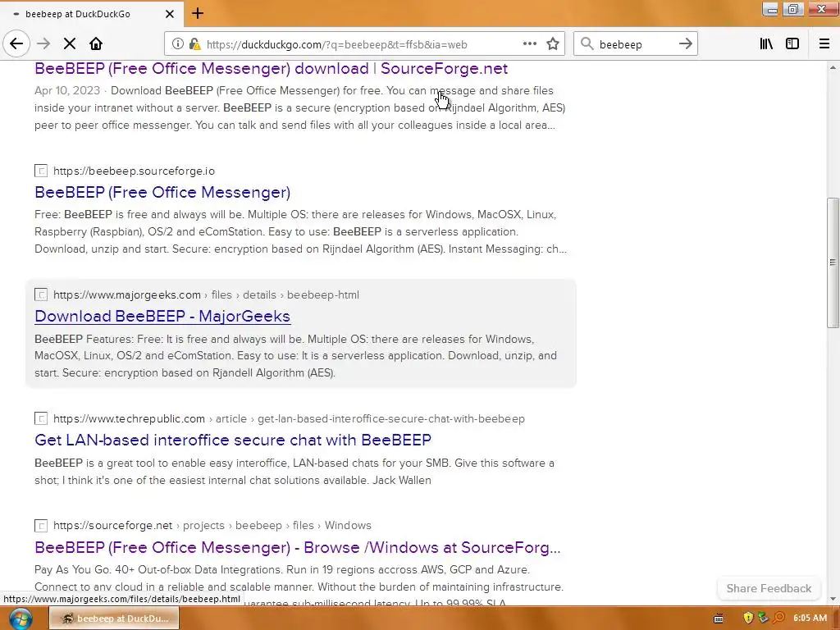Viewport: 840px width, 630px height.
Task: Open BeeBEEP (Free Office Messenger) sourceforge.io result
Action: (x=162, y=192)
